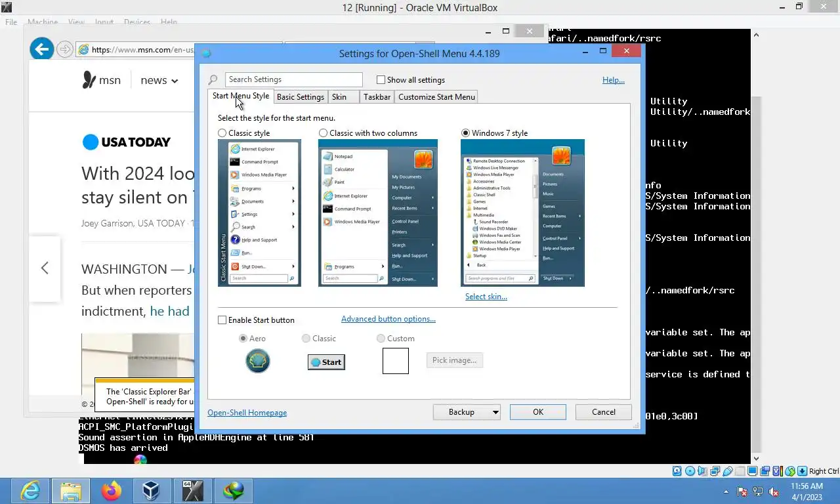Image resolution: width=840 pixels, height=504 pixels.
Task: Click the Aero shell button image
Action: click(258, 361)
